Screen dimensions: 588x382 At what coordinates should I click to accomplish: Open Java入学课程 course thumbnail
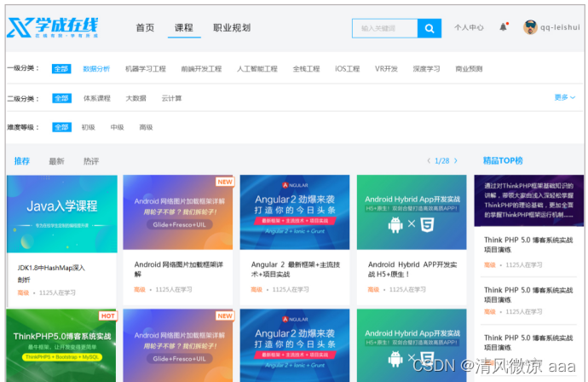click(62, 214)
